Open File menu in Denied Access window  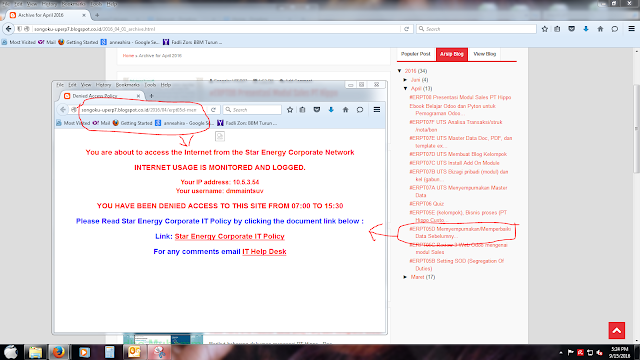60,85
